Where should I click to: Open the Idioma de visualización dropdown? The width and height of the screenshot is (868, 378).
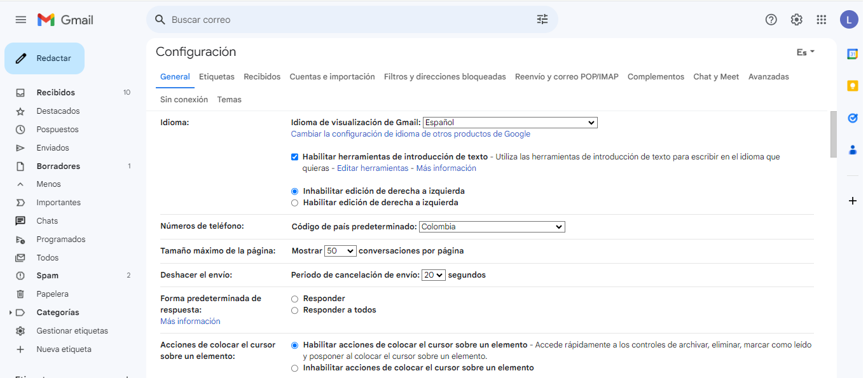[510, 123]
